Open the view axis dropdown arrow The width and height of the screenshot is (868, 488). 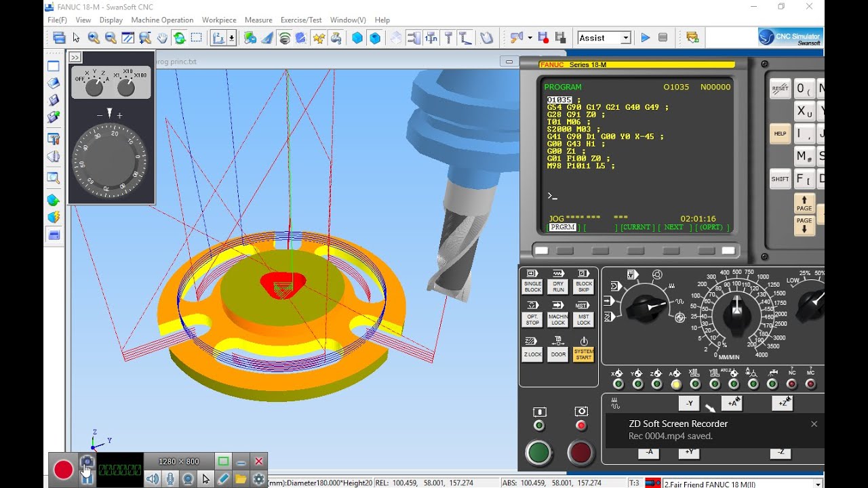232,38
